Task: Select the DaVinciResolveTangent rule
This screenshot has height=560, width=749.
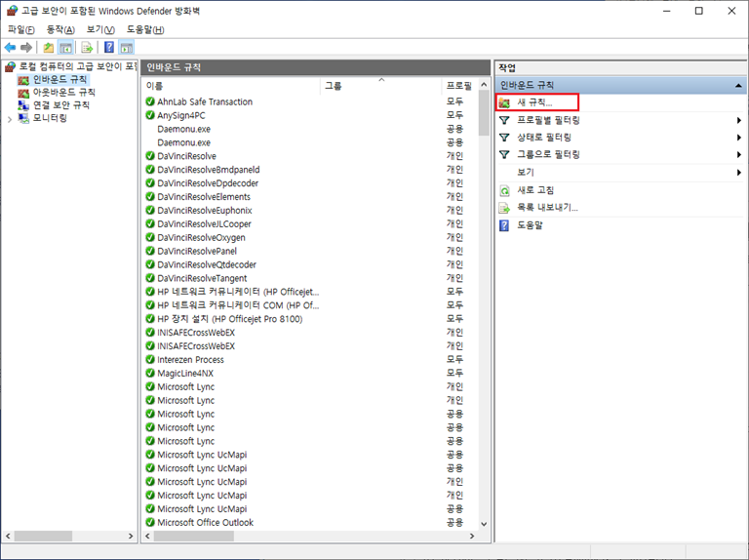Action: pyautogui.click(x=203, y=278)
